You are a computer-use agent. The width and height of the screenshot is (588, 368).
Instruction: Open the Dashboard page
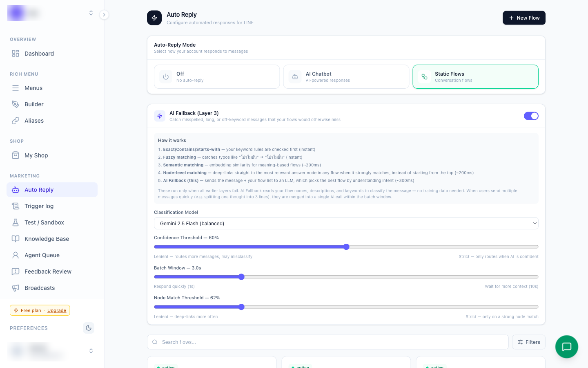[52, 54]
